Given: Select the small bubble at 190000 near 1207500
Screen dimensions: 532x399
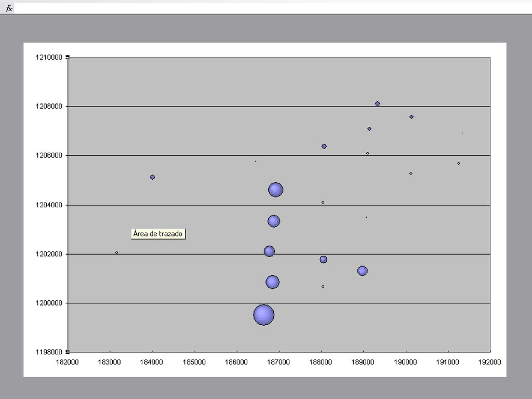Looking at the screenshot, I should 411,117.
